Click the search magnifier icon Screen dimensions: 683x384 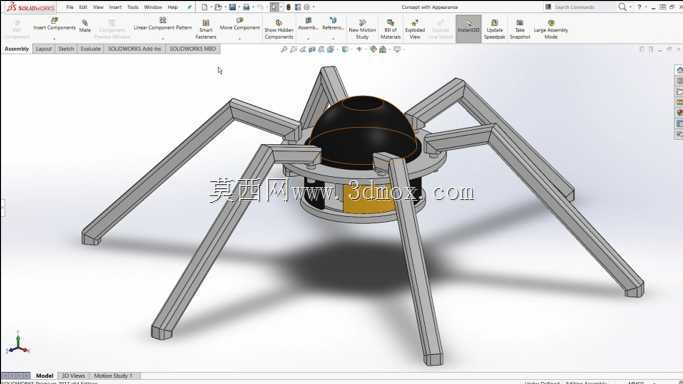(622, 7)
